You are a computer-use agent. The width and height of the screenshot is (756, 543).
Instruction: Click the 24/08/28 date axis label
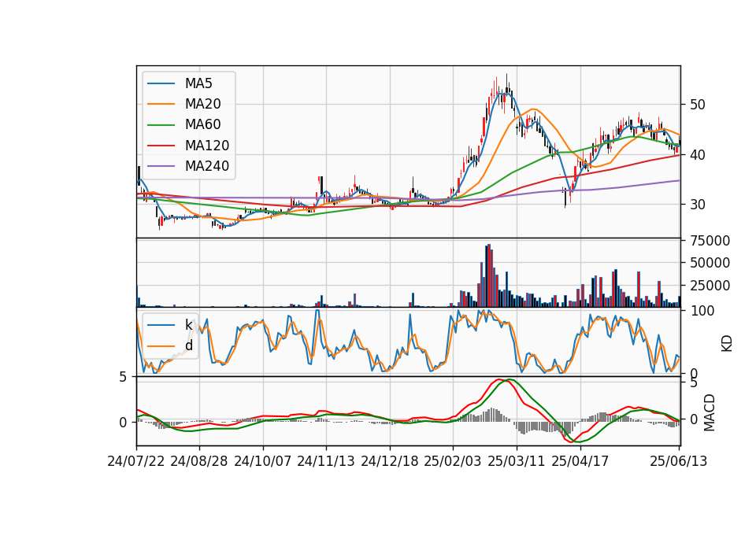199,461
